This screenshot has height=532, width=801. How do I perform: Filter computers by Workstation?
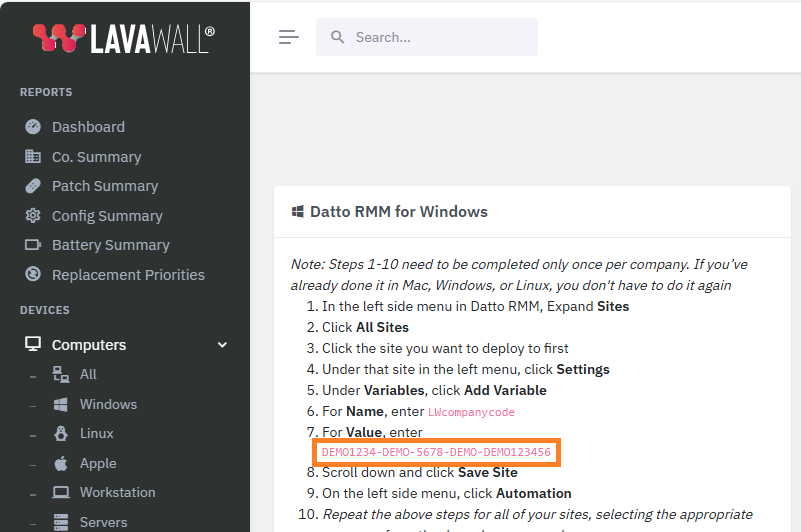click(117, 493)
